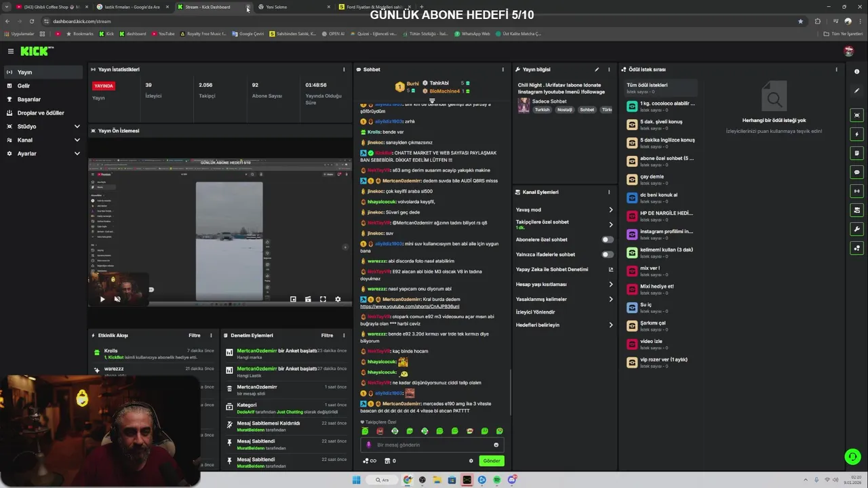868x488 pixels.
Task: Open Denetim Eylemleri Filtre dropdown
Action: 327,335
